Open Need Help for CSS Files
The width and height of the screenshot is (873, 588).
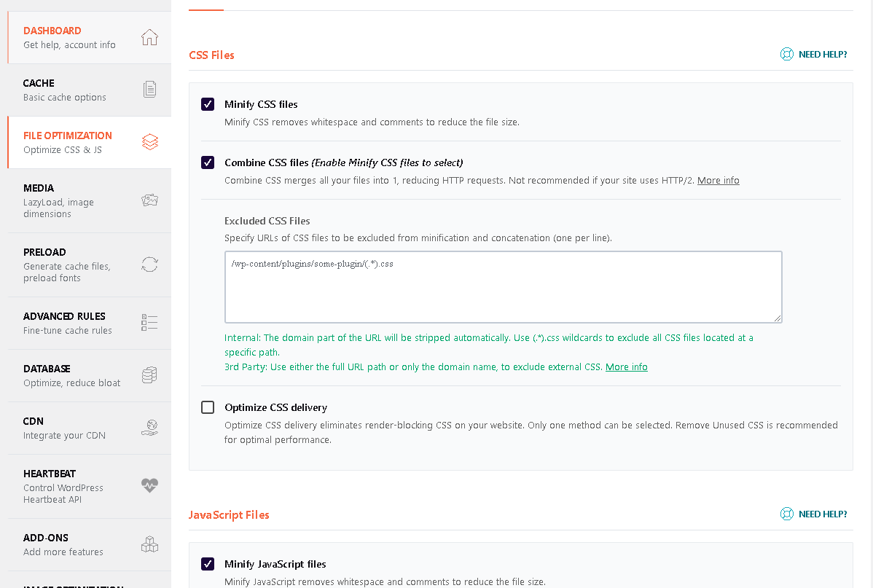click(814, 55)
